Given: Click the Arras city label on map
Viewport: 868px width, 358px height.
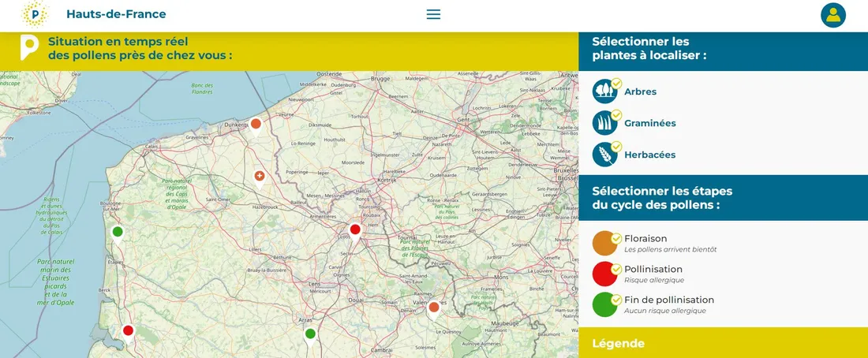Looking at the screenshot, I should point(305,320).
